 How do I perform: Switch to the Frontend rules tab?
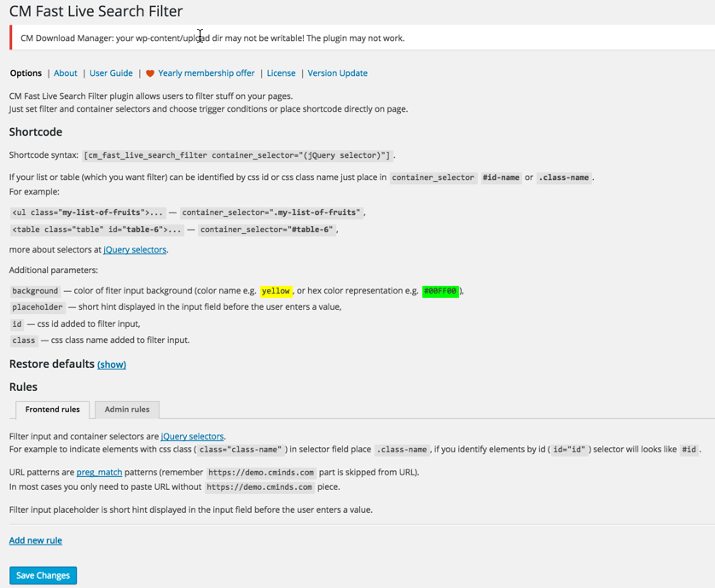[52, 410]
